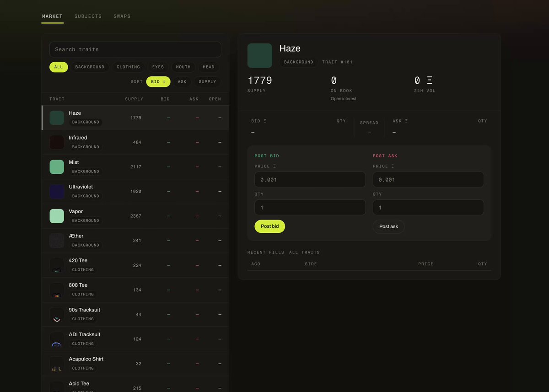Select the 808 Tee clothing icon
The image size is (549, 392).
pyautogui.click(x=57, y=290)
